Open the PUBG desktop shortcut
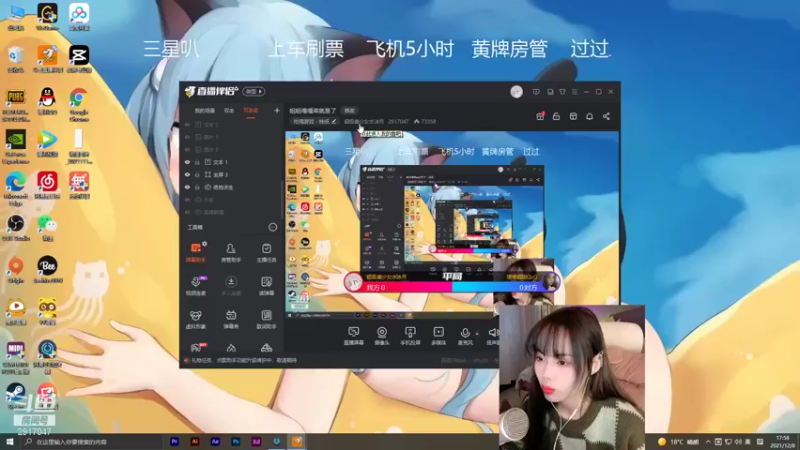Image resolution: width=800 pixels, height=450 pixels. [x=16, y=104]
